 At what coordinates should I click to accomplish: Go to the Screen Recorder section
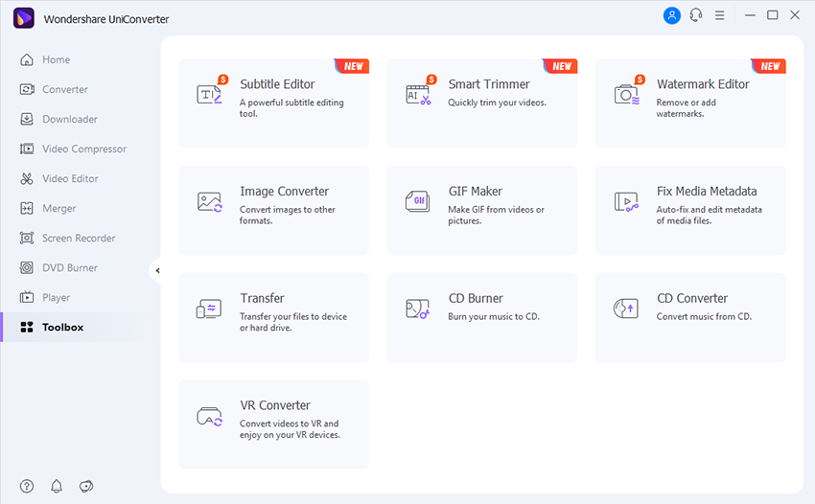pos(79,238)
